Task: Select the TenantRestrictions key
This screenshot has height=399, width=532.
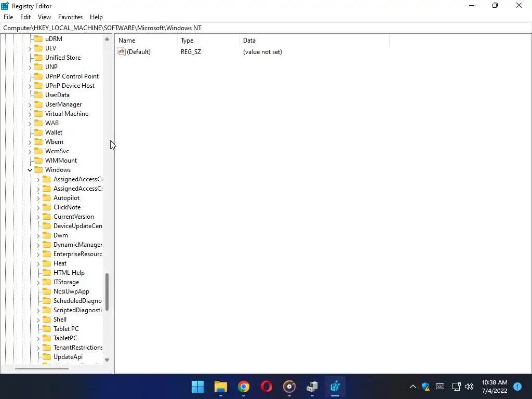Action: [78, 348]
